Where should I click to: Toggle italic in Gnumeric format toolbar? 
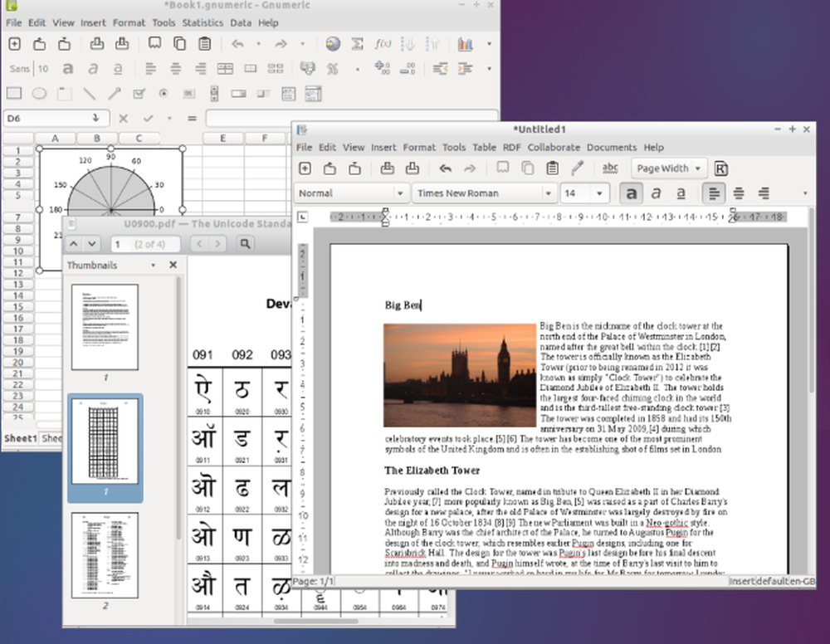pyautogui.click(x=93, y=69)
